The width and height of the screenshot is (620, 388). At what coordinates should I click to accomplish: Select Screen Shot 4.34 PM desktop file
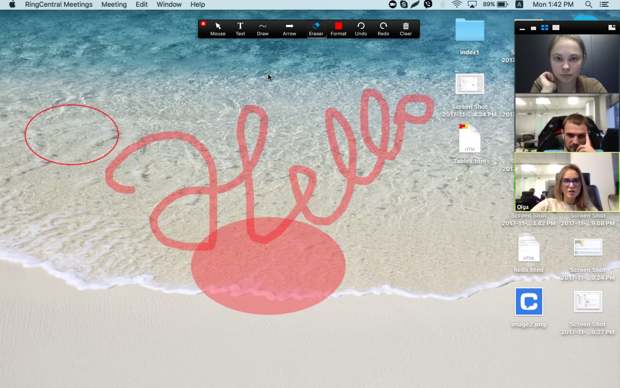(x=469, y=95)
